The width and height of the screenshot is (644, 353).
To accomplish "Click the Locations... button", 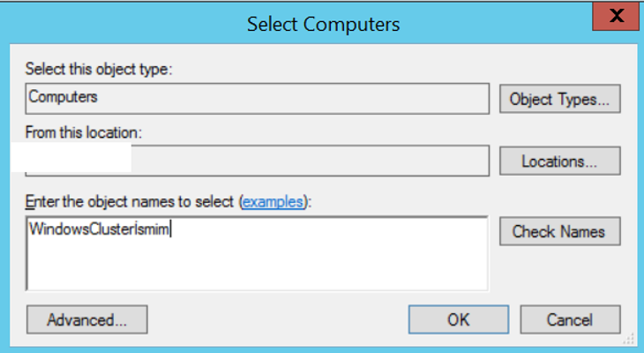I will pyautogui.click(x=560, y=161).
